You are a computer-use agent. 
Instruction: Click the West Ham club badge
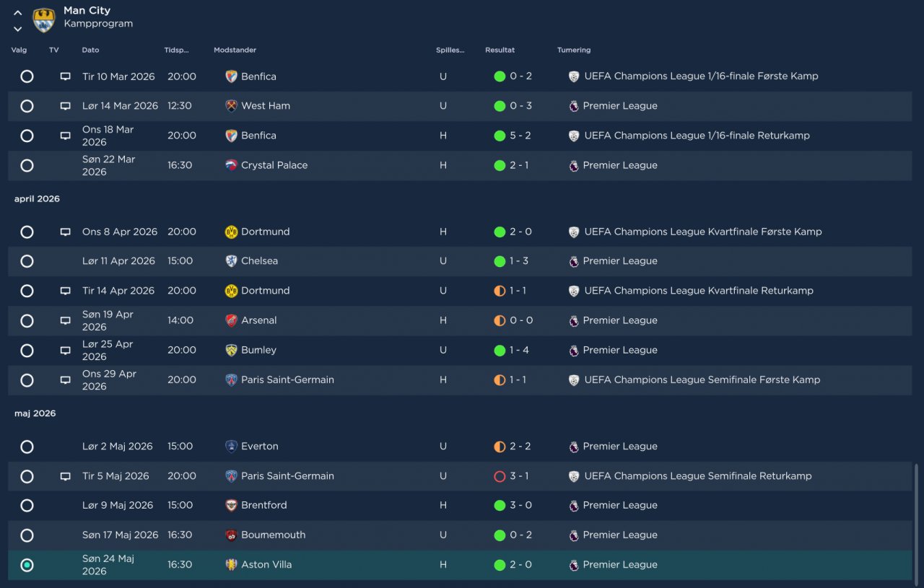(231, 106)
